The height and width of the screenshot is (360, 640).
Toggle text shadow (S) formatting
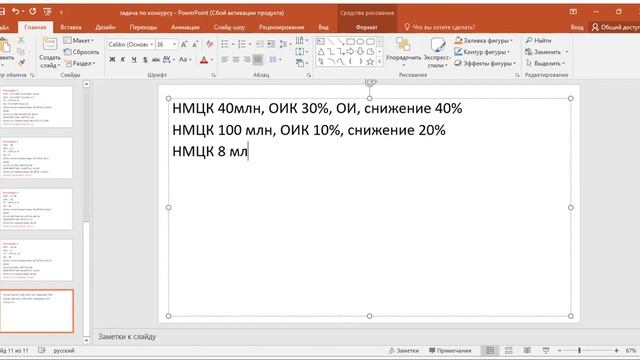(x=145, y=60)
